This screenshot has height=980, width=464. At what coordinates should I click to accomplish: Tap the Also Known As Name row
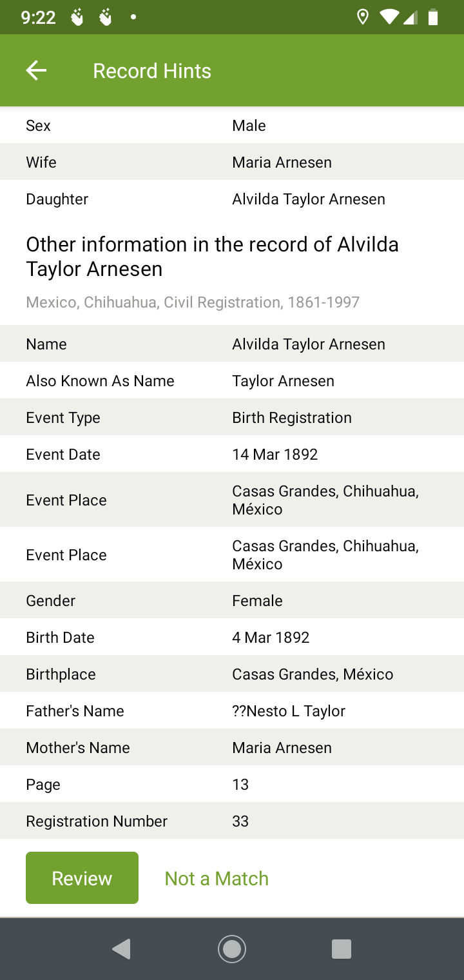click(232, 380)
